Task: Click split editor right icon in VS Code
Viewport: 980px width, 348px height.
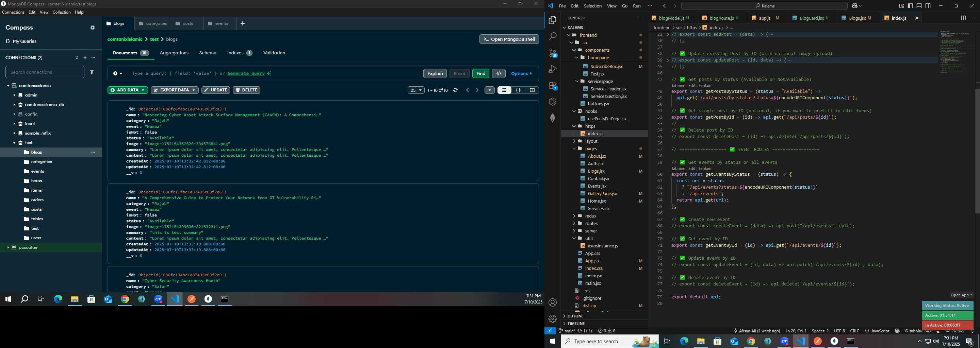Action: click(x=963, y=18)
